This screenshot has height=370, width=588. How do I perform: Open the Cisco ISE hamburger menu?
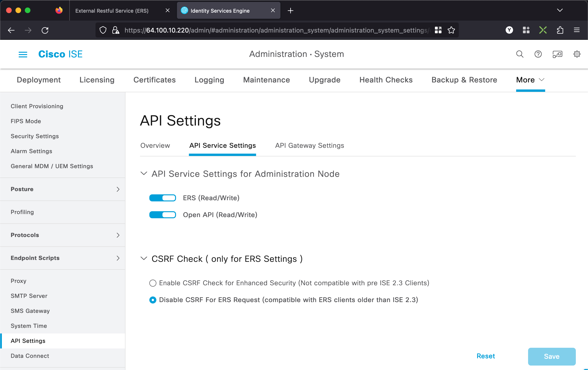click(x=23, y=54)
